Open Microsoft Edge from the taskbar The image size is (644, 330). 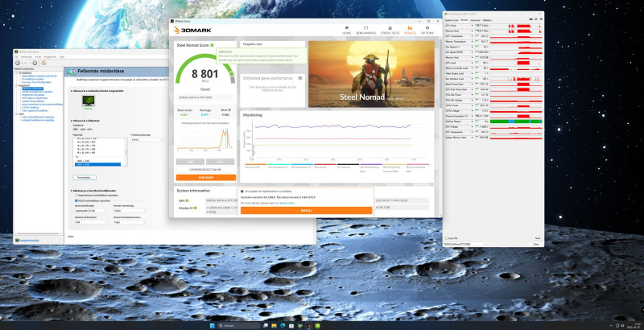tap(283, 326)
